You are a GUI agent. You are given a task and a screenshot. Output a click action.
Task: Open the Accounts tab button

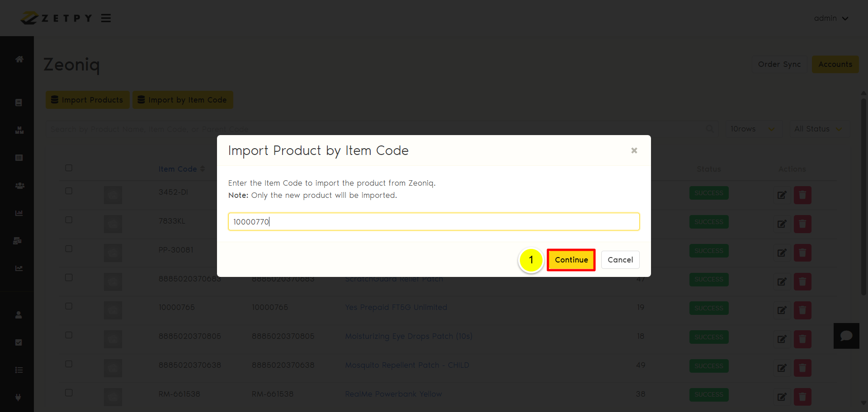(x=835, y=64)
